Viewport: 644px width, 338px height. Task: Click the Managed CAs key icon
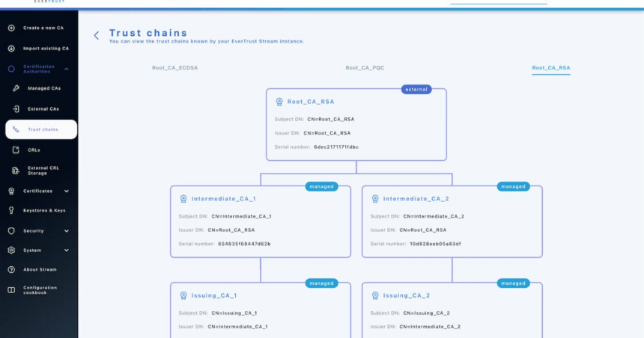[x=16, y=88]
